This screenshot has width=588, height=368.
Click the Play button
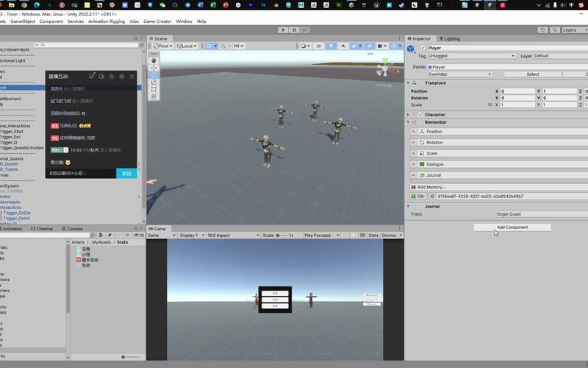[283, 30]
